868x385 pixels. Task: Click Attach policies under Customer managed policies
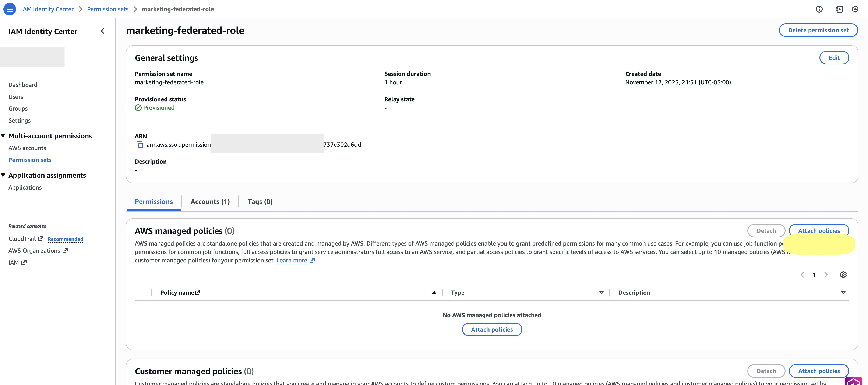(x=819, y=371)
